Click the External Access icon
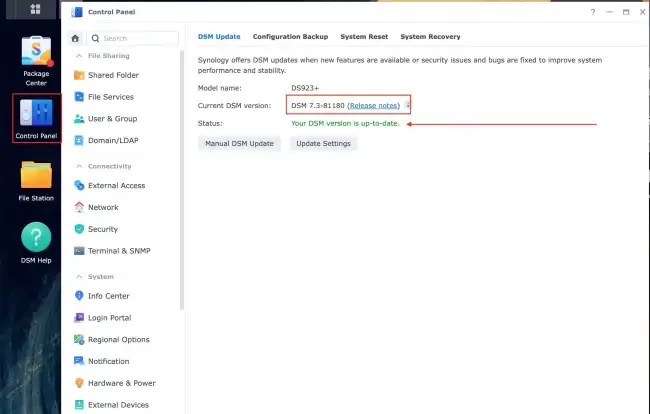This screenshot has height=414, width=650. pos(79,185)
